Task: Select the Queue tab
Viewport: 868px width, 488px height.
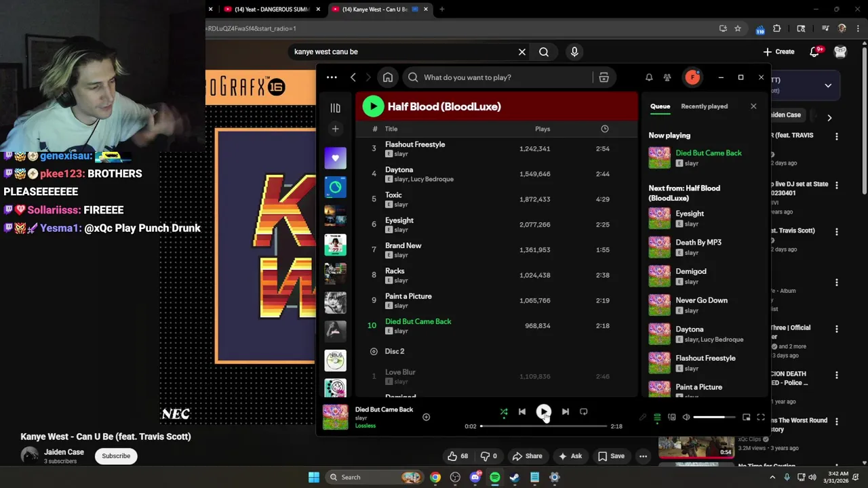Action: [660, 106]
